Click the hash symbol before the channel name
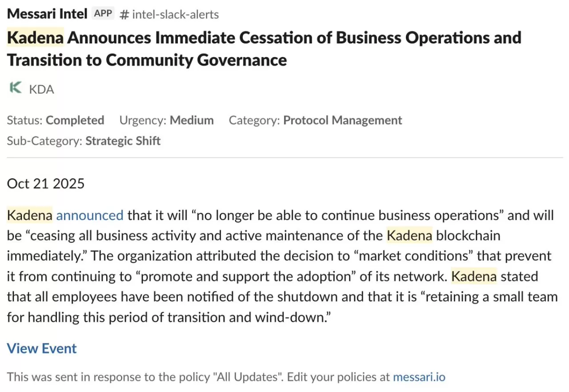Viewport: 569px width, 392px height. point(124,15)
